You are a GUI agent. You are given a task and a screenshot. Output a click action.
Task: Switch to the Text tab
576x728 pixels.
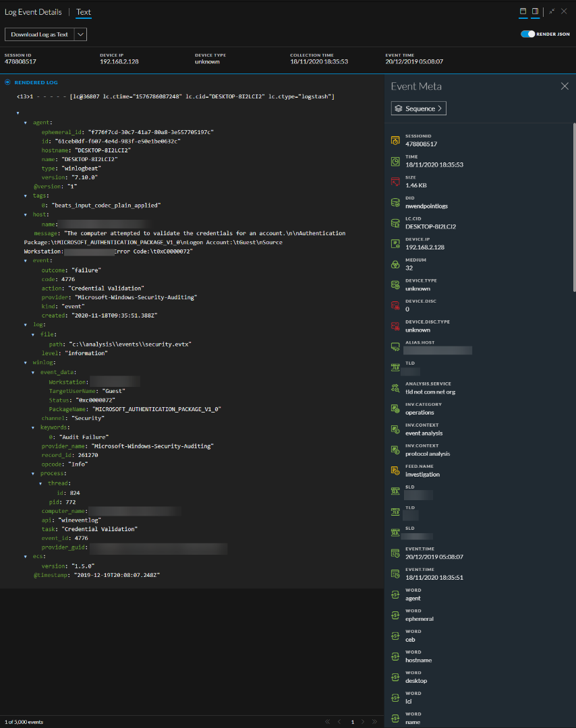[x=84, y=12]
